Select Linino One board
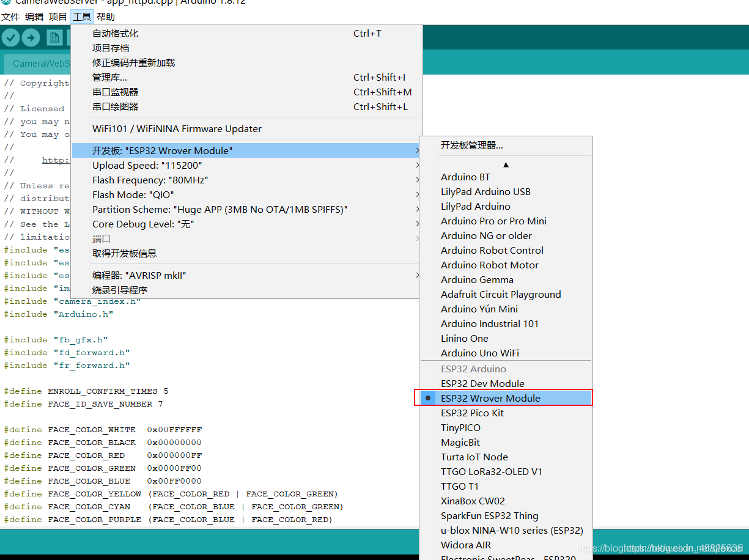Viewport: 749px width, 560px height. click(506, 339)
